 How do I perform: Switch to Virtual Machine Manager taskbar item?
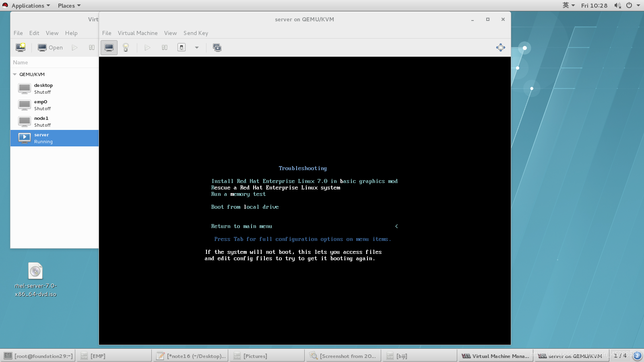(495, 356)
